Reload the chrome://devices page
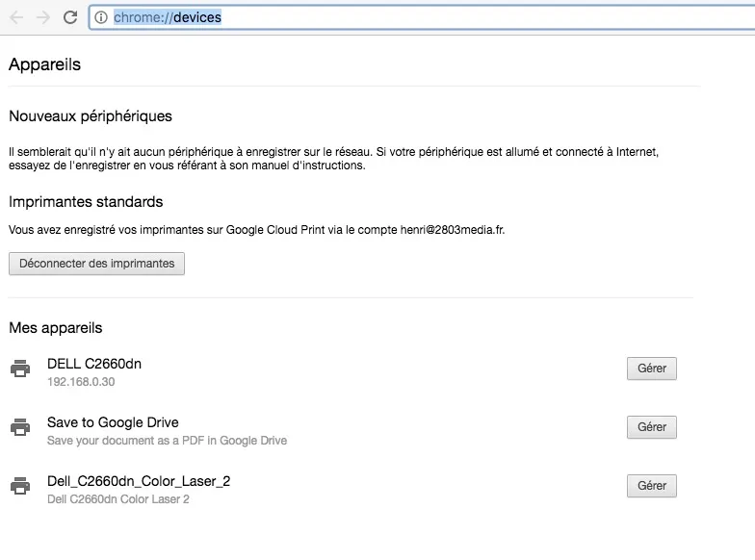This screenshot has width=755, height=560. (x=70, y=17)
